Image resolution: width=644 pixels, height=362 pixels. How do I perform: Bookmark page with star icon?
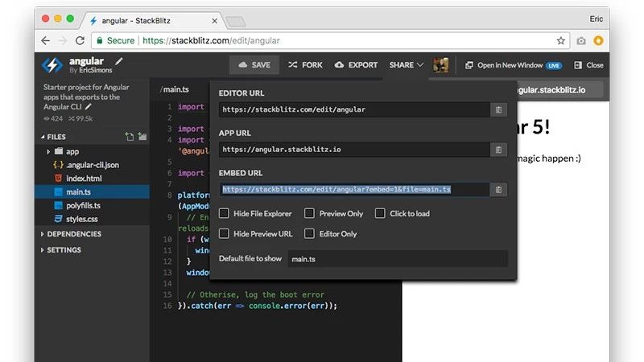561,41
